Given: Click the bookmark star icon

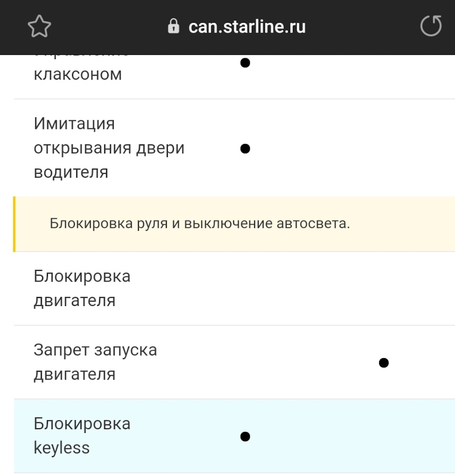Looking at the screenshot, I should pos(39,27).
